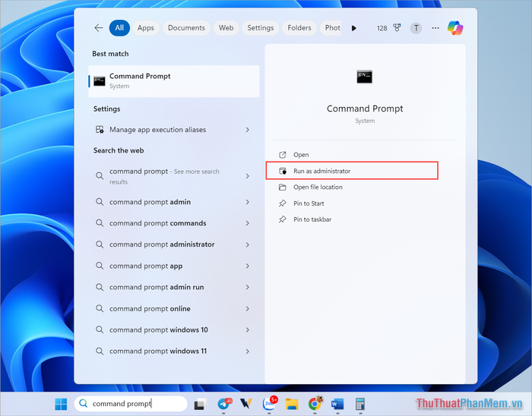
Task: Click the Open external-link icon
Action: (282, 155)
